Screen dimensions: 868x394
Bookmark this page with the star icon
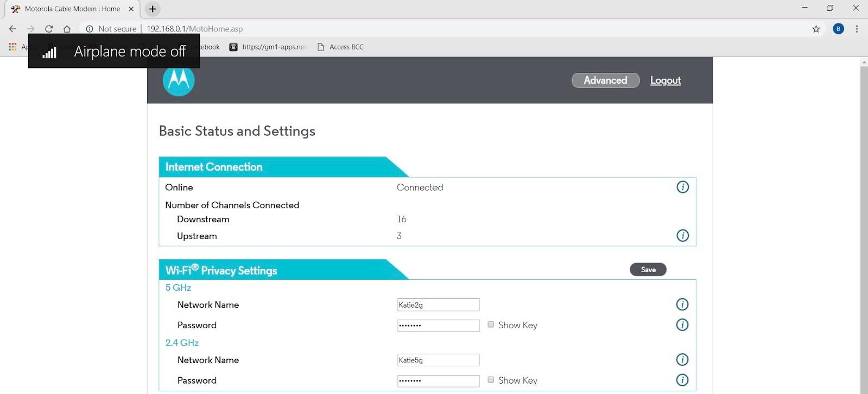click(816, 29)
